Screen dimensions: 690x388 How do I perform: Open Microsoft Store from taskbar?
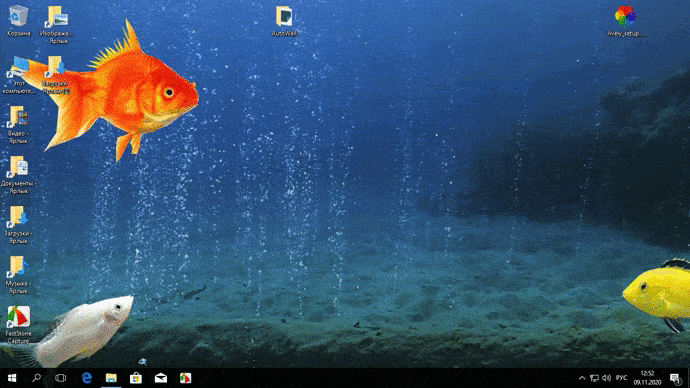tap(136, 378)
